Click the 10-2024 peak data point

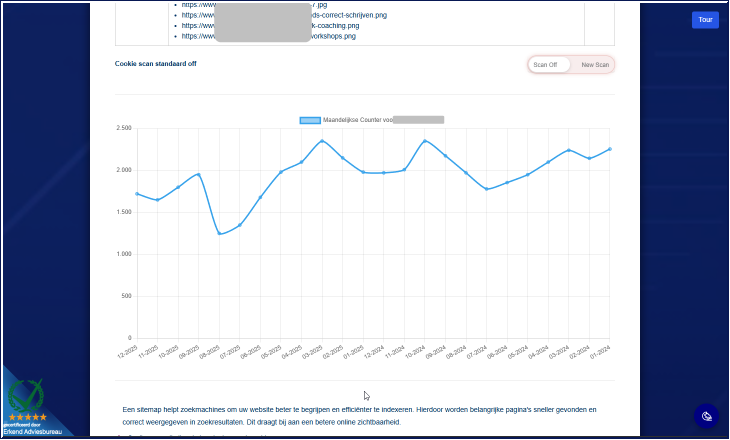[425, 141]
